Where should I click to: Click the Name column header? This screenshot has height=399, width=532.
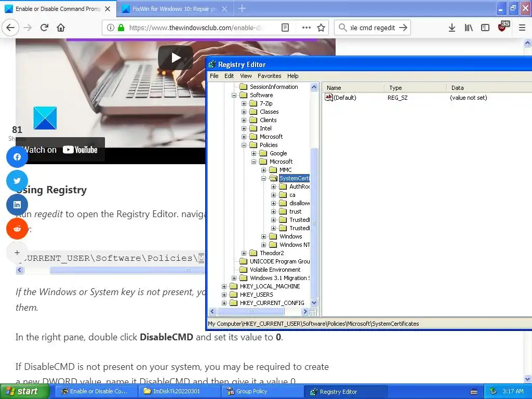pyautogui.click(x=353, y=87)
